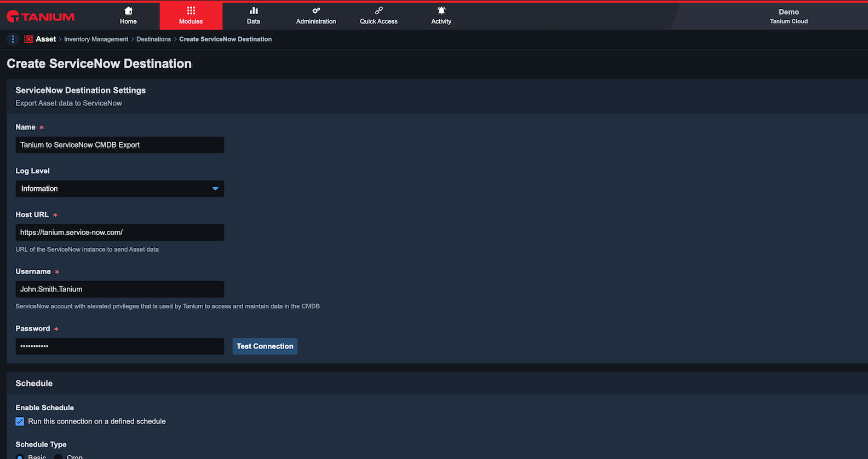Open the three-dot menu beside Asset
This screenshot has height=459, width=868.
click(x=13, y=39)
